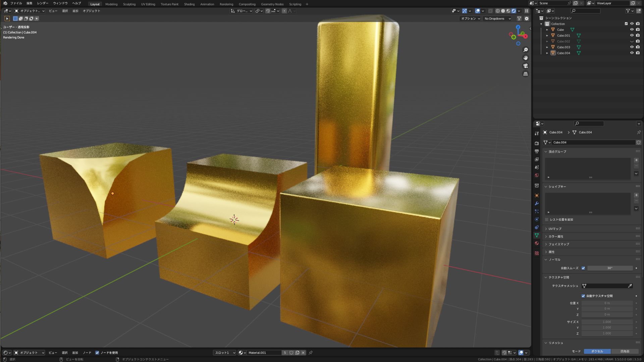This screenshot has width=644, height=362.
Task: Toggle camera view icon in viewport
Action: 526,66
